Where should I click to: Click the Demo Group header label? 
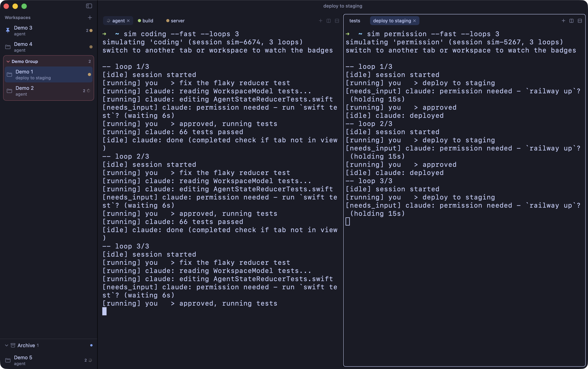(x=25, y=61)
